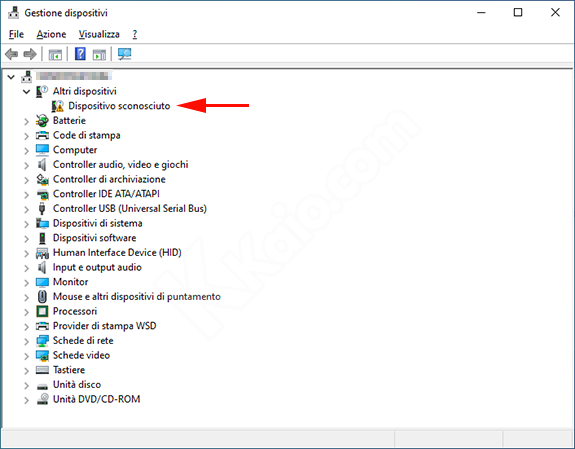The height and width of the screenshot is (449, 575).
Task: Open the Azione menu
Action: (51, 34)
